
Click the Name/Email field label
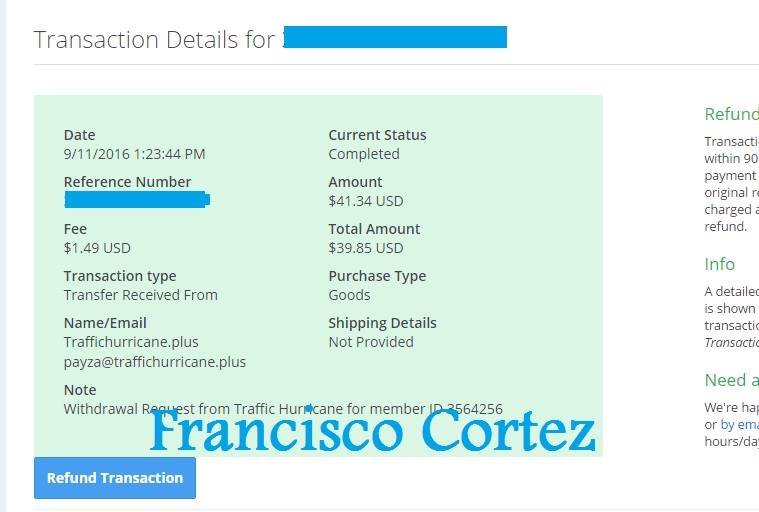coord(105,323)
